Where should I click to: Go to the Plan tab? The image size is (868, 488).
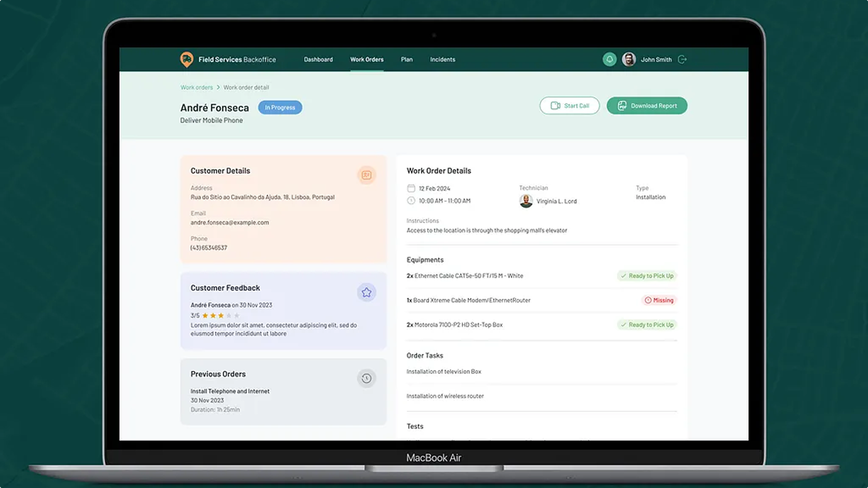tap(407, 59)
